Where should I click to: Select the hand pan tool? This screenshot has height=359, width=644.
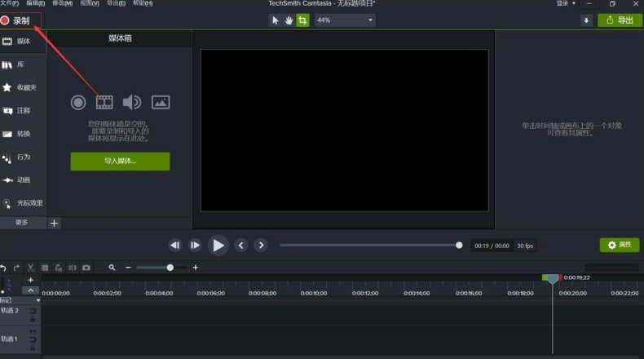[x=289, y=20]
